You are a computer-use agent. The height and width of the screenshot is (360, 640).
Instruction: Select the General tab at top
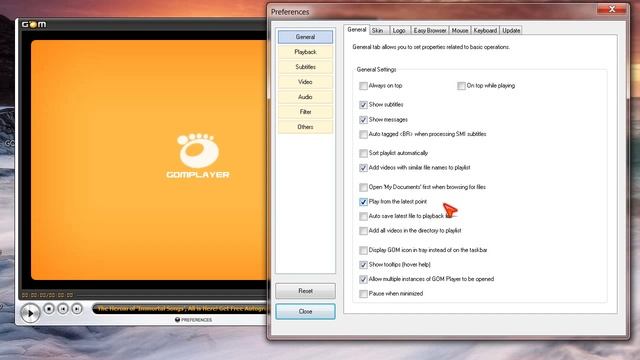[357, 30]
